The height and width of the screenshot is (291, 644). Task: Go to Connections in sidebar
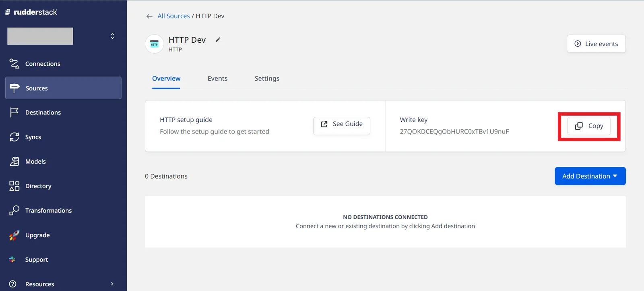coord(43,64)
